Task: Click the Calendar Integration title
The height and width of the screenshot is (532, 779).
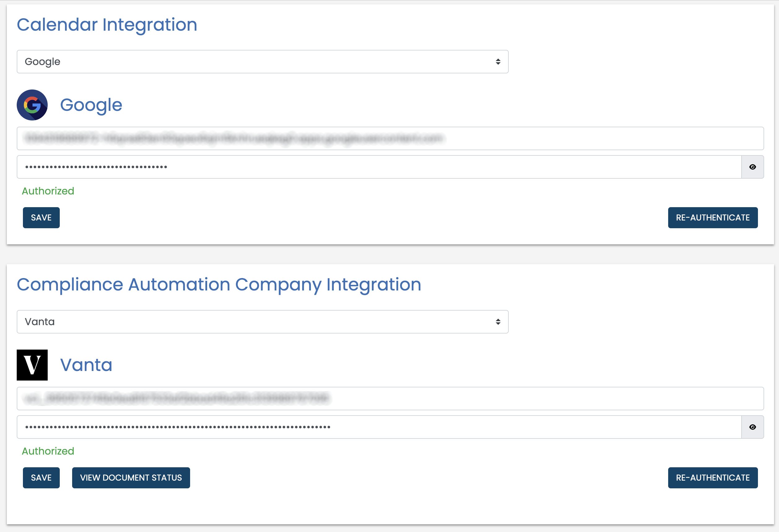Action: tap(107, 25)
